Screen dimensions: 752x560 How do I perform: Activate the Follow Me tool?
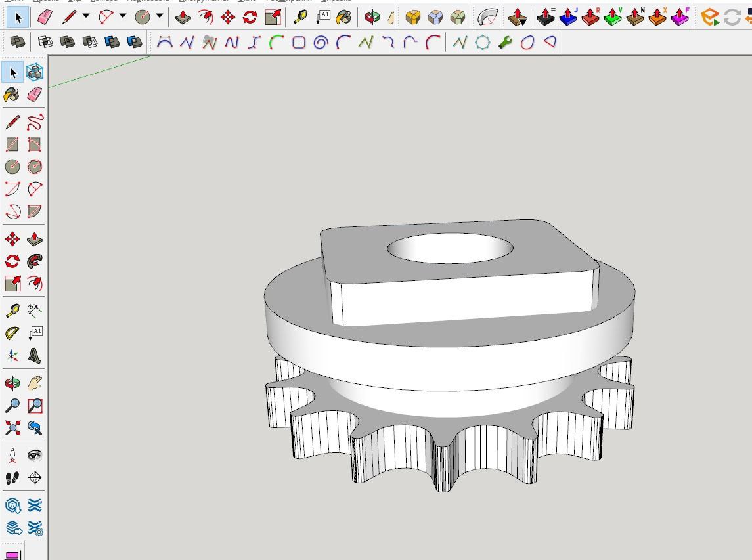point(35,261)
